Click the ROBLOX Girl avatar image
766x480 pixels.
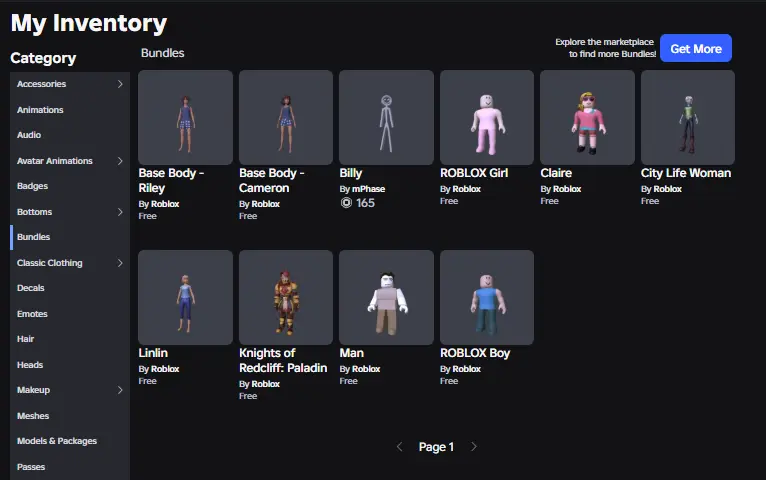[x=487, y=117]
